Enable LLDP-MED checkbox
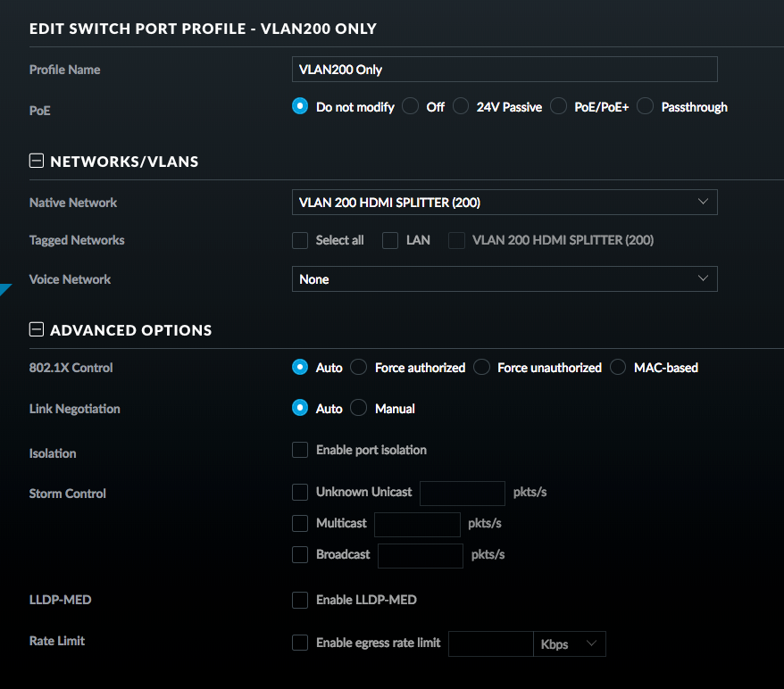Image resolution: width=784 pixels, height=689 pixels. click(x=300, y=600)
